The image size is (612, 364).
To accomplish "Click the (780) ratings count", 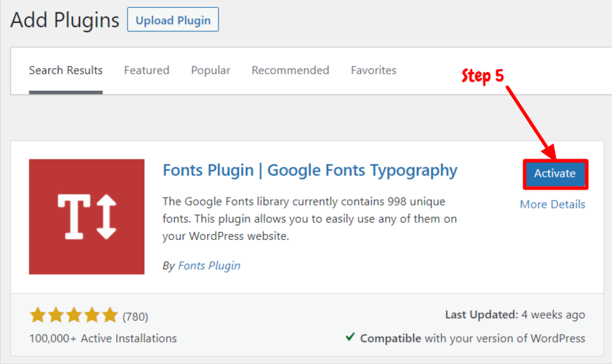I will pos(136,316).
